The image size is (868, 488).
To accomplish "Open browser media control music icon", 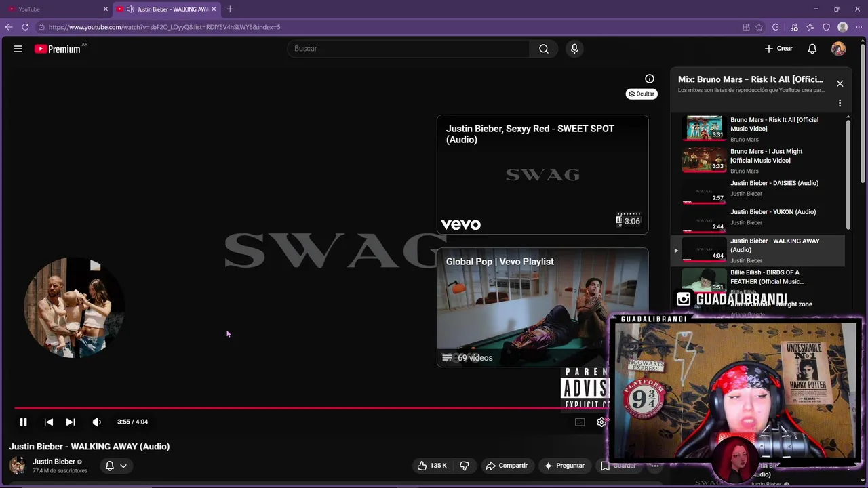I will [x=794, y=27].
